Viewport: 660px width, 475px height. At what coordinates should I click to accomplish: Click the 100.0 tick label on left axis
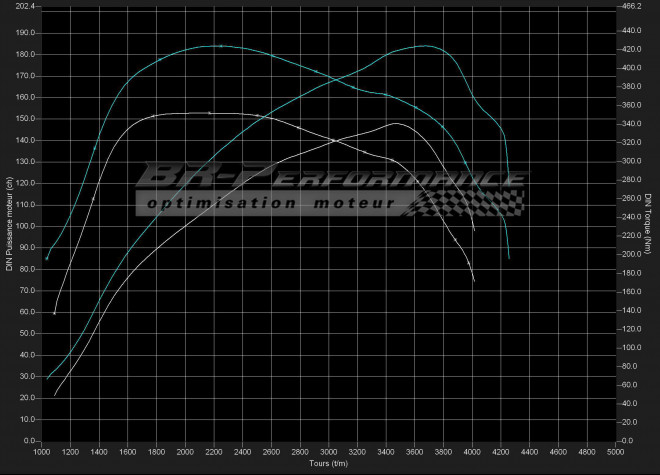click(24, 225)
